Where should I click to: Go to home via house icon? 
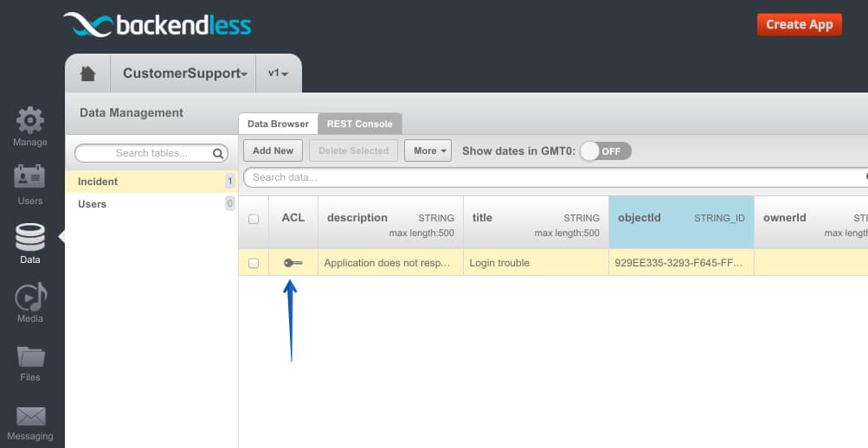tap(88, 74)
